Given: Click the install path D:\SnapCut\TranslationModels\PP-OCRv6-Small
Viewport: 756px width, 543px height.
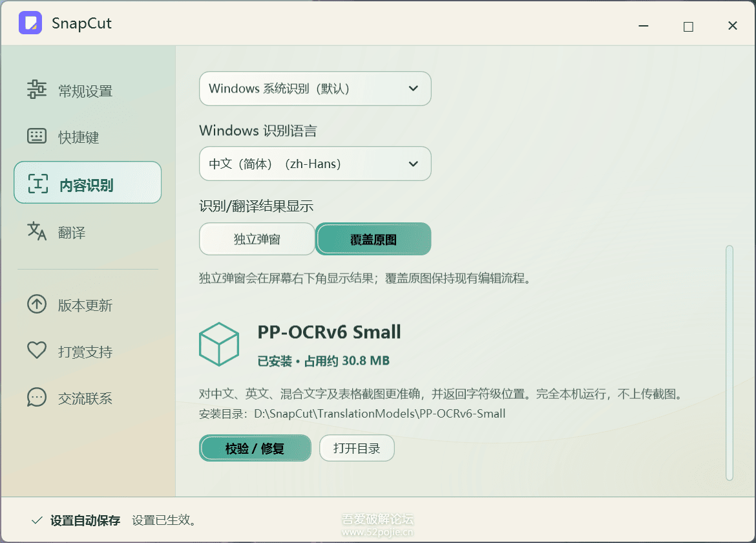Looking at the screenshot, I should point(380,413).
